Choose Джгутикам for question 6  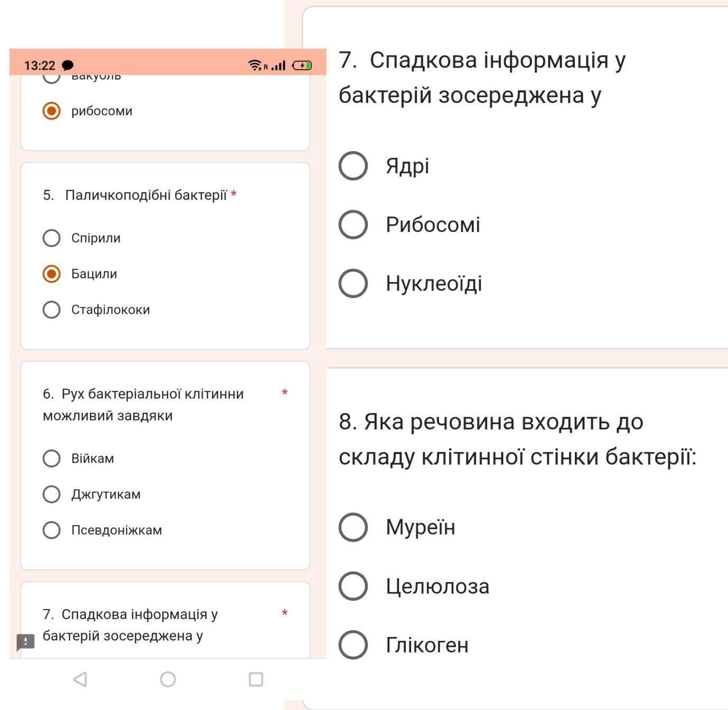[x=51, y=494]
